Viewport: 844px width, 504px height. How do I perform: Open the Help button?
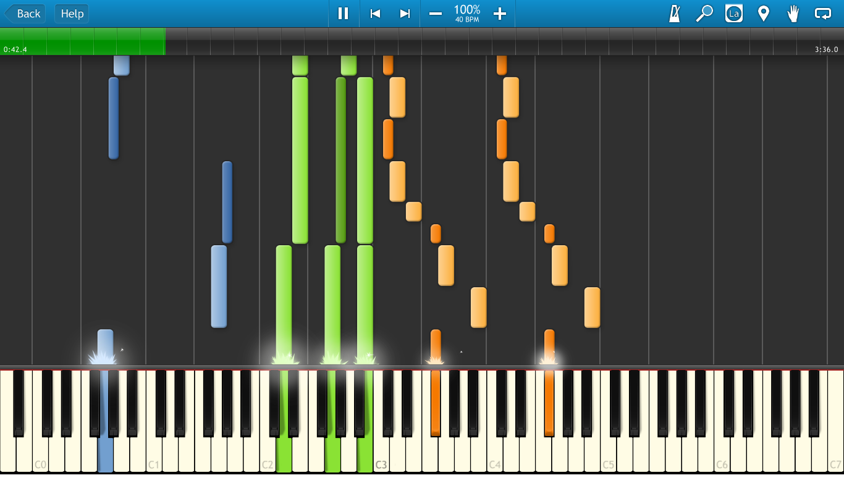tap(72, 14)
